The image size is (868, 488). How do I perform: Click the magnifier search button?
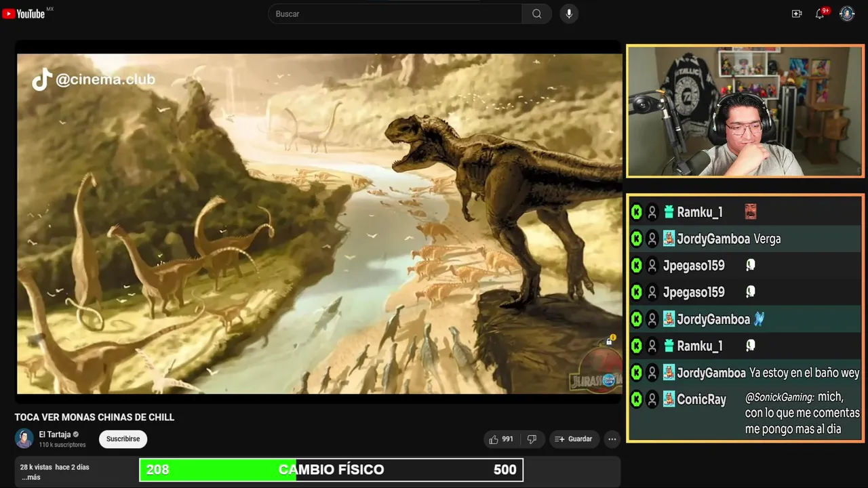(536, 14)
